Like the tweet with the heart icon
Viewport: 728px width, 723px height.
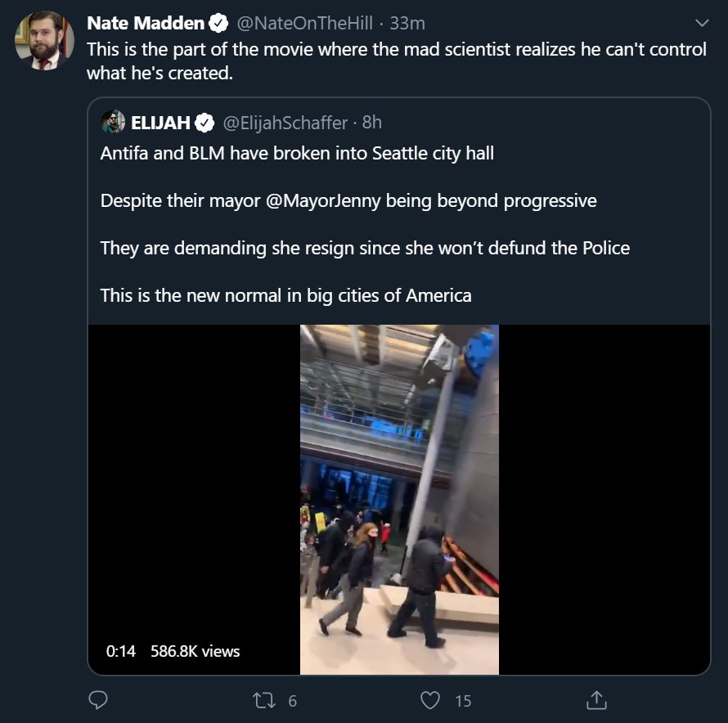click(430, 700)
